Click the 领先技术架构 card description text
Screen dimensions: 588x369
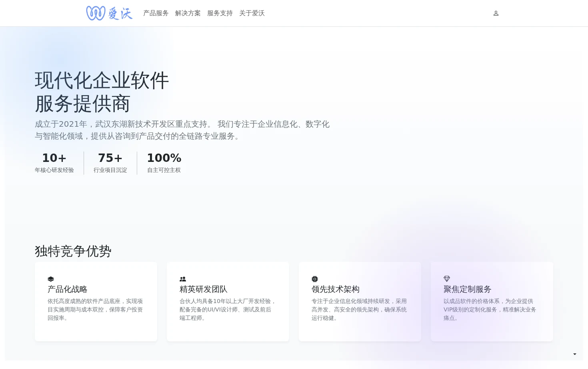[360, 309]
